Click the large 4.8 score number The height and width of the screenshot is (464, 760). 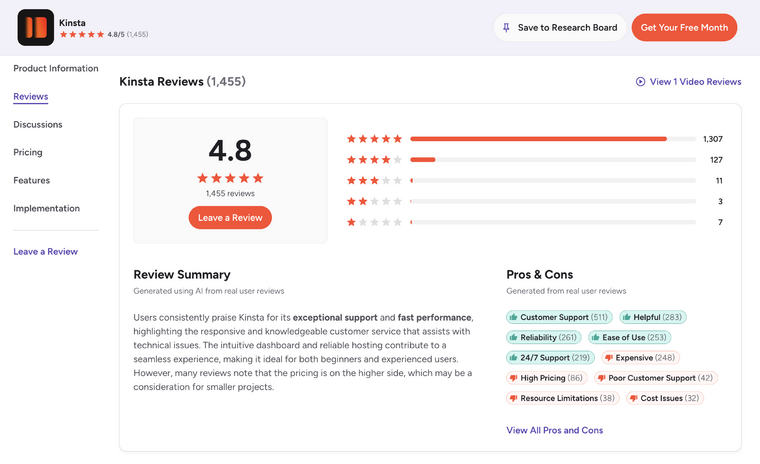pyautogui.click(x=230, y=150)
